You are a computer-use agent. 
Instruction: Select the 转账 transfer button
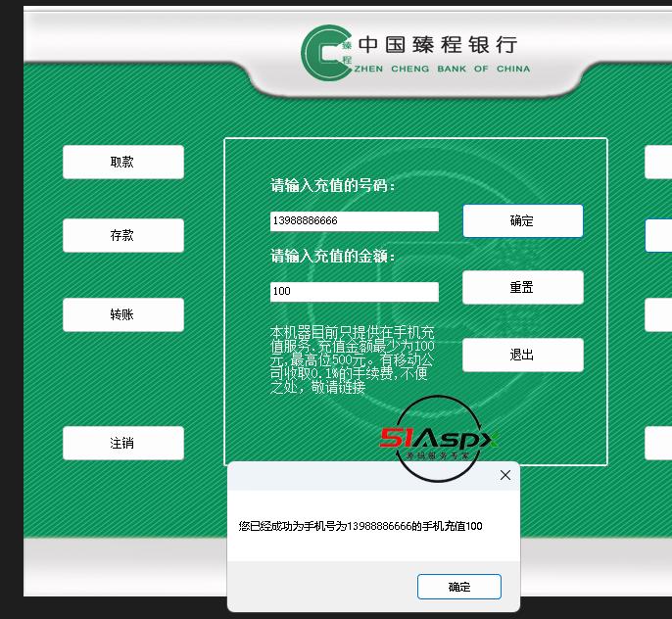pyautogui.click(x=123, y=314)
